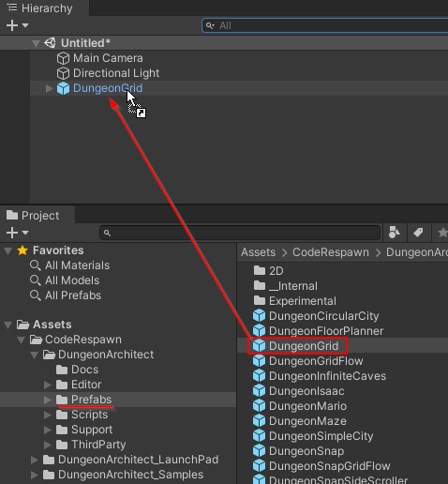Expand the Editor folder arrow
448x484 pixels.
48,385
